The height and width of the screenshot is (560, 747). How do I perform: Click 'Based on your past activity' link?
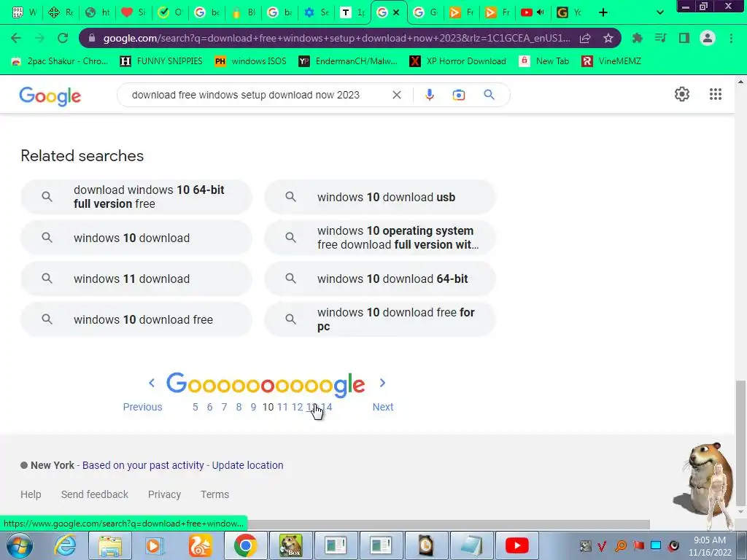[x=143, y=465]
